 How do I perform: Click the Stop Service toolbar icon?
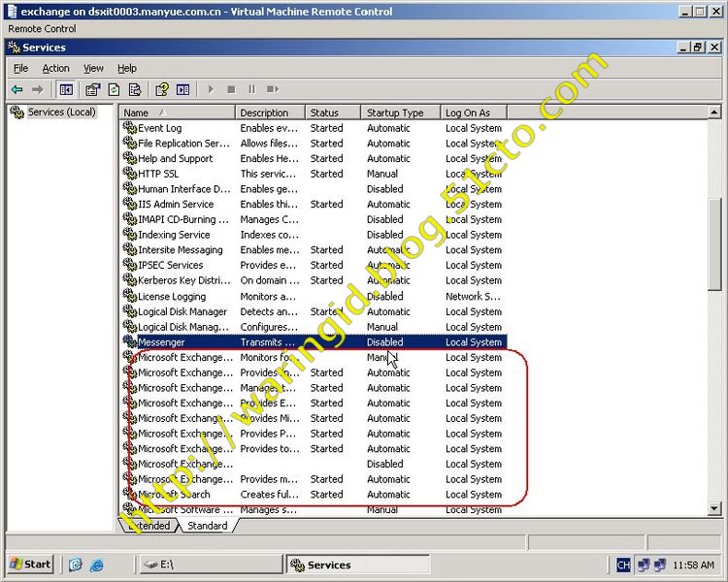pyautogui.click(x=231, y=89)
